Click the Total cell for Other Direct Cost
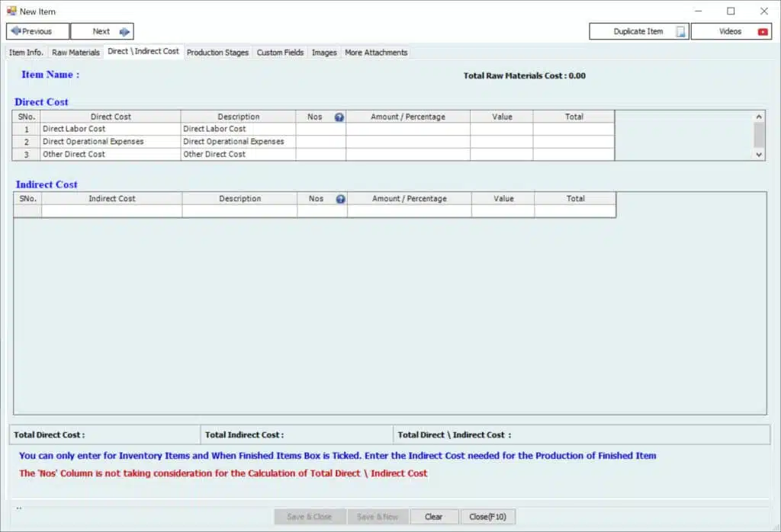This screenshot has height=532, width=781. coord(574,154)
